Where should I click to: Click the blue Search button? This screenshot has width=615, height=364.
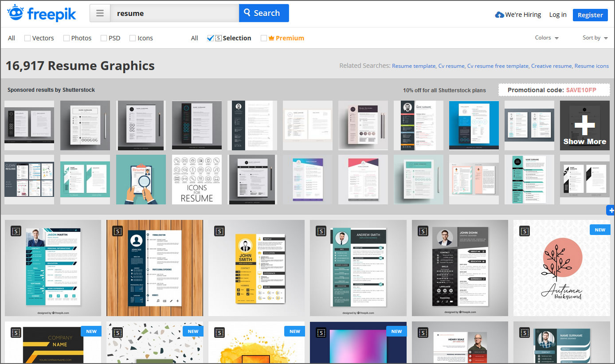264,13
